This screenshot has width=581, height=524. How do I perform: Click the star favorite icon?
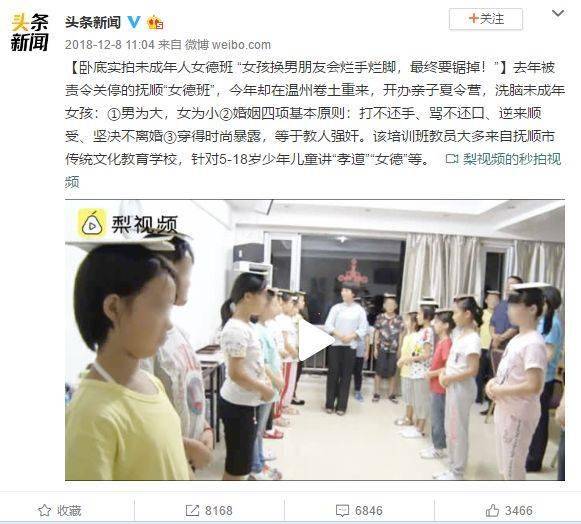click(x=44, y=510)
